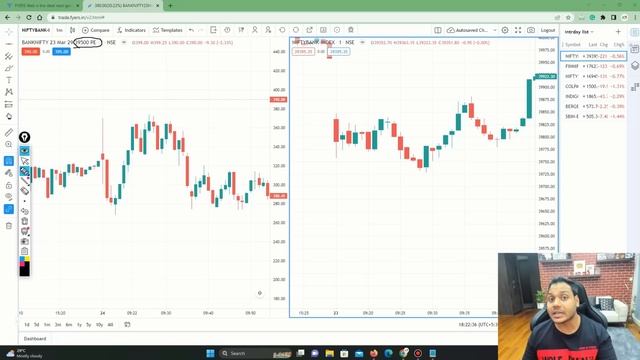The width and height of the screenshot is (640, 360).
Task: Collapse the left chart legend arrow beside NSE
Action: [x=124, y=42]
